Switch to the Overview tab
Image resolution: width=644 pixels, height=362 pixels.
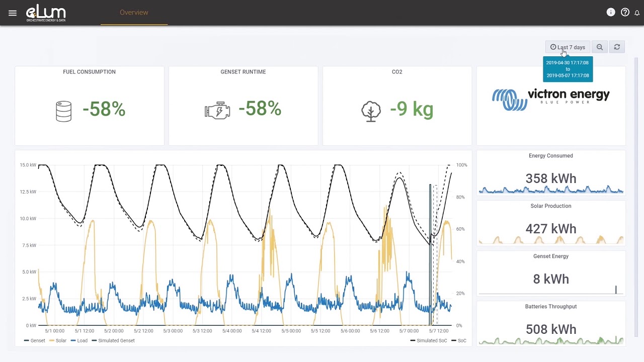[x=134, y=13]
